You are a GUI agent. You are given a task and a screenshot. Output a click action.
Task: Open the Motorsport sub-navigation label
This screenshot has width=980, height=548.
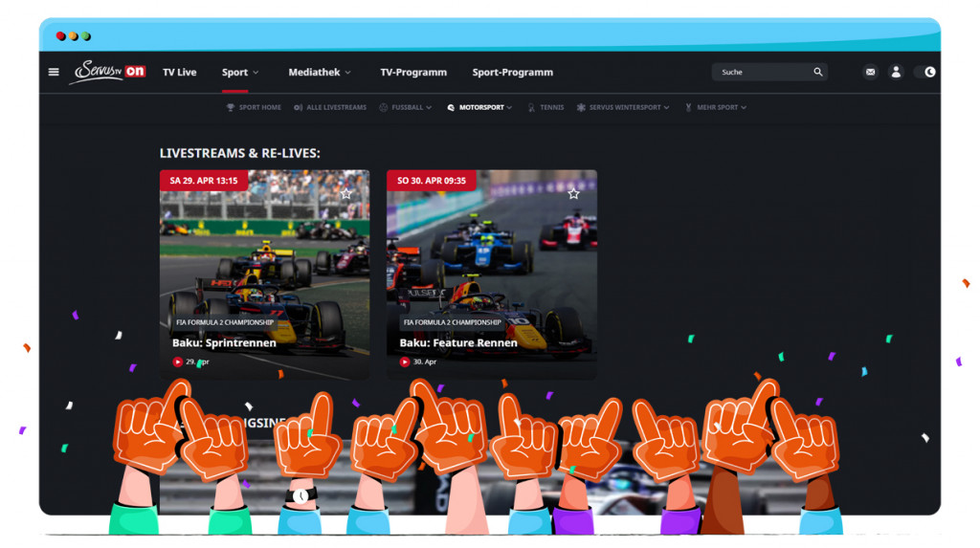481,107
